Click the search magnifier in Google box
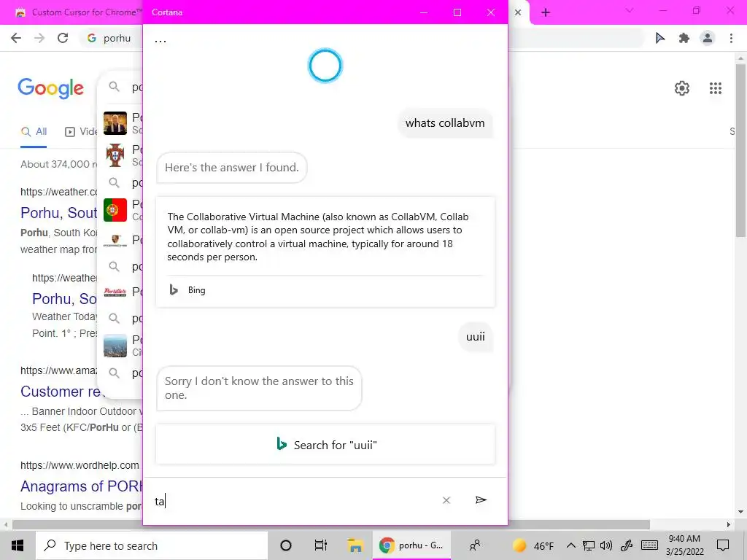 [x=115, y=87]
